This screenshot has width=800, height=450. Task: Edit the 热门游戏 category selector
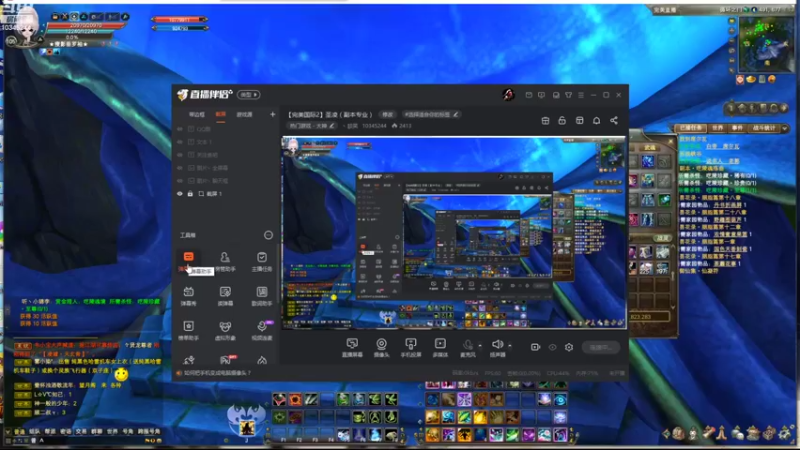pyautogui.click(x=312, y=126)
